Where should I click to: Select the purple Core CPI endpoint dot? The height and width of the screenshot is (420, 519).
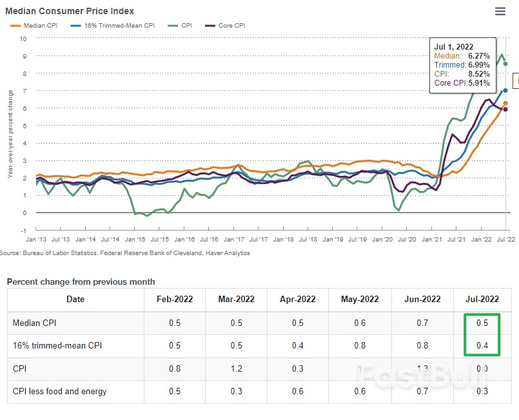pyautogui.click(x=505, y=108)
